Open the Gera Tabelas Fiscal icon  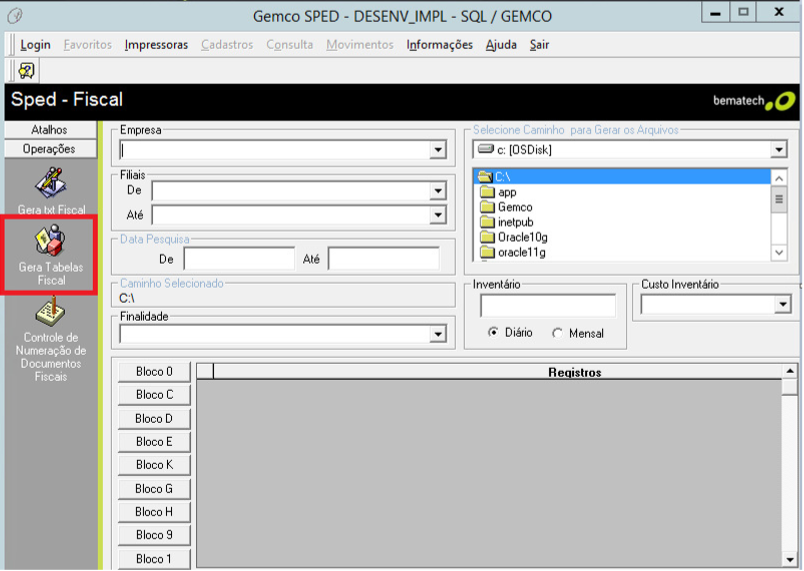point(50,240)
